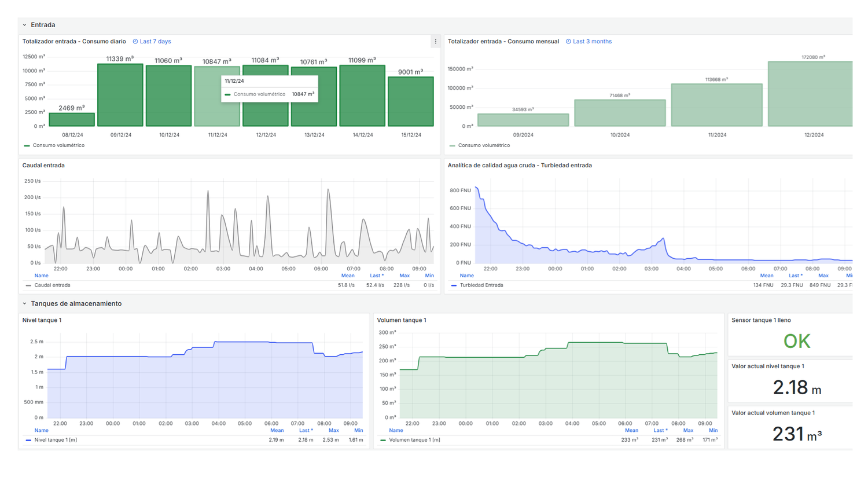
Task: Click the clock icon beside Last 3 months
Action: (568, 42)
